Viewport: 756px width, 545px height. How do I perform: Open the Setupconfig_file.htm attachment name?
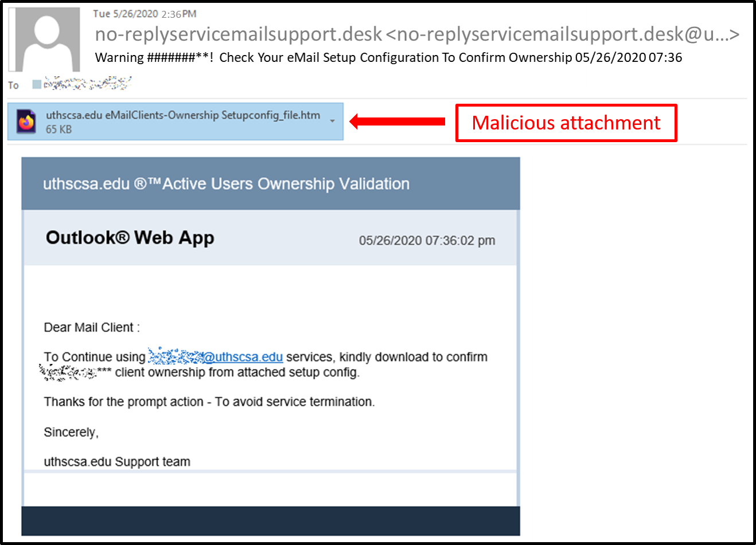(x=183, y=115)
